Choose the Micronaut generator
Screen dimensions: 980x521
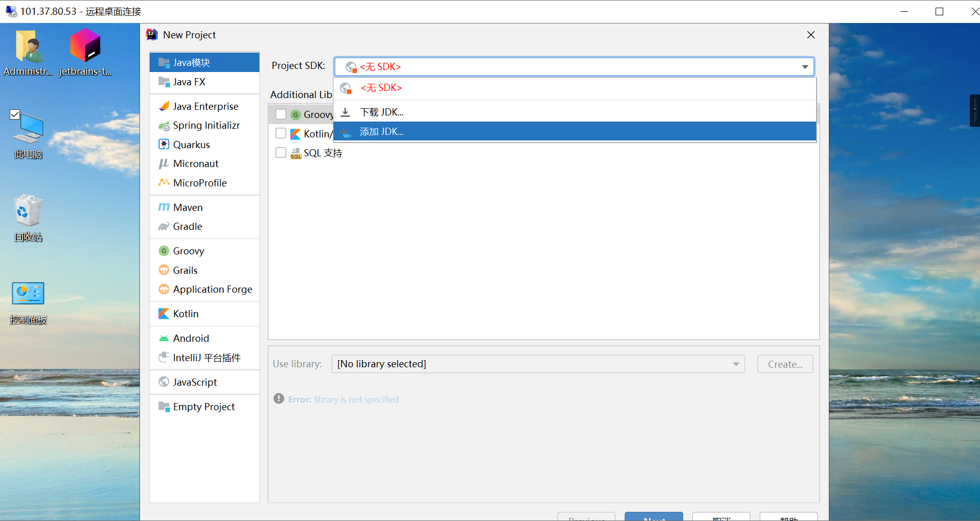point(204,163)
